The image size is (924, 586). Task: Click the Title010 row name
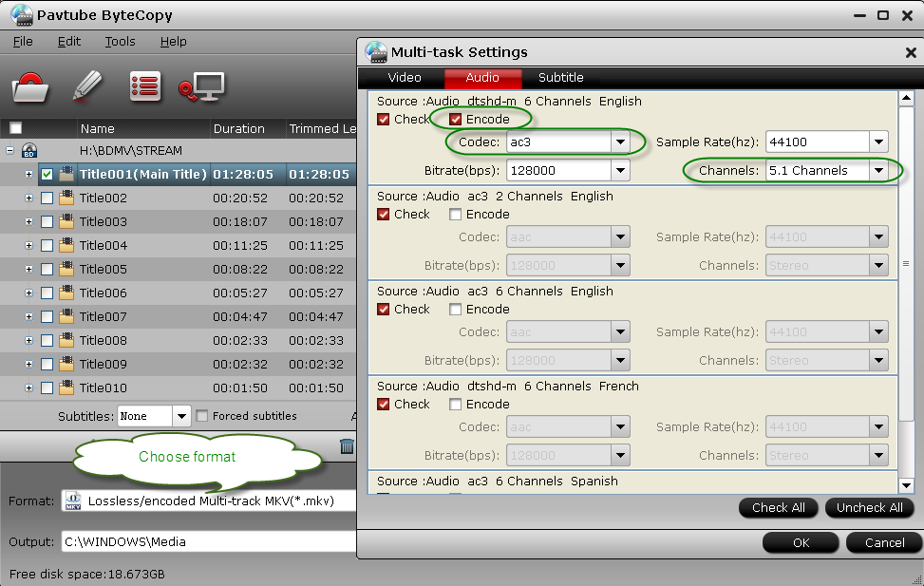tap(104, 388)
